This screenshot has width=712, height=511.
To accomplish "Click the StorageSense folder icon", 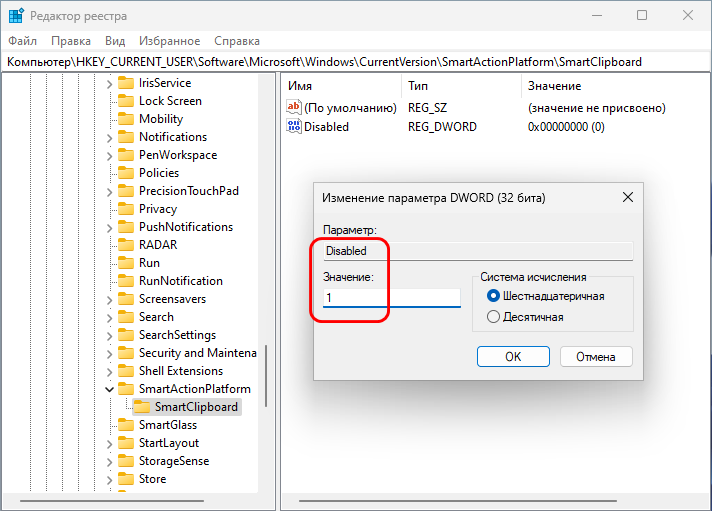I will pos(126,461).
